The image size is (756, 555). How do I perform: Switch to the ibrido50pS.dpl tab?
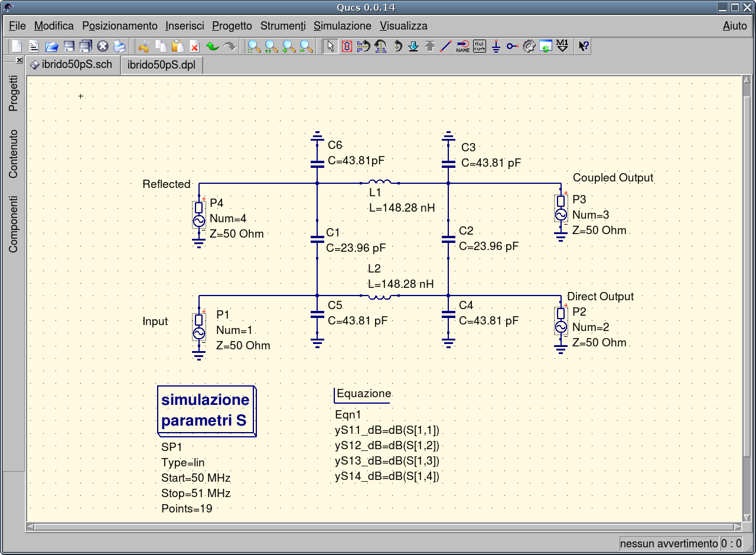coord(161,64)
